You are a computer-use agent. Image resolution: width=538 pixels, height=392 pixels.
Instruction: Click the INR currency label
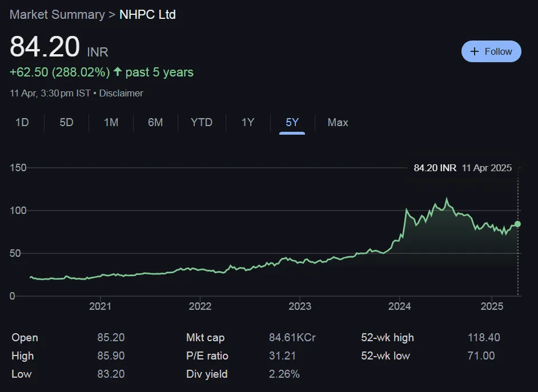pos(98,52)
